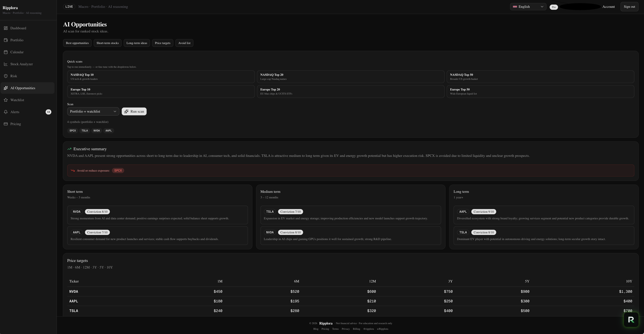
Task: Click TSLA 3Y price target $400
Action: pos(448,311)
